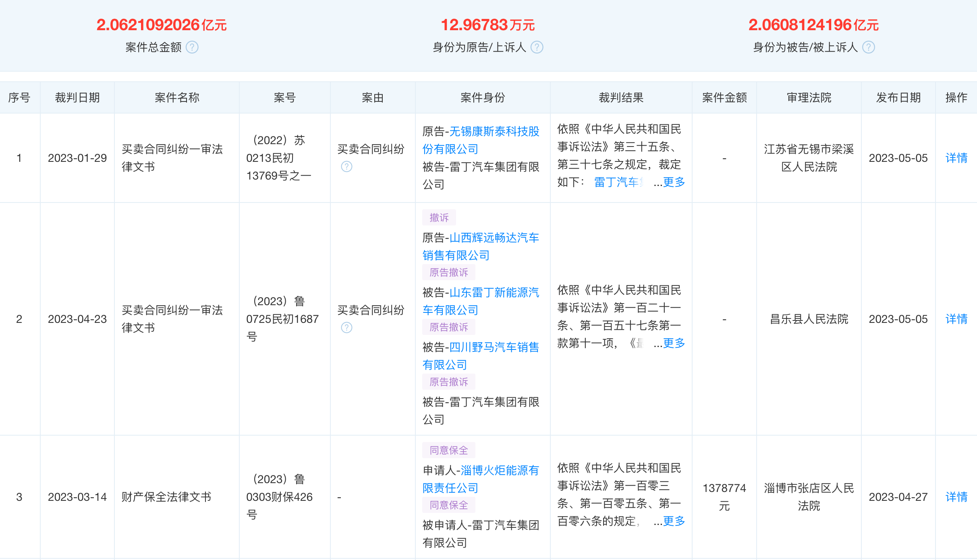Click the 案号 column header
This screenshot has width=977, height=560.
point(285,97)
